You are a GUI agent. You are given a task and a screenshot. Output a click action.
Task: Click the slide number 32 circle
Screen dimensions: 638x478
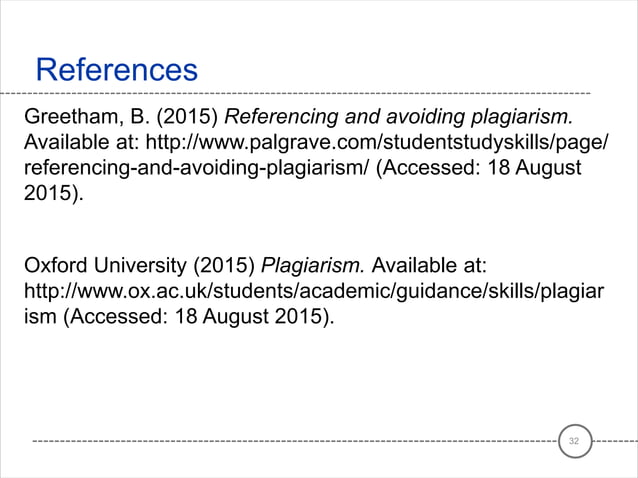click(575, 441)
